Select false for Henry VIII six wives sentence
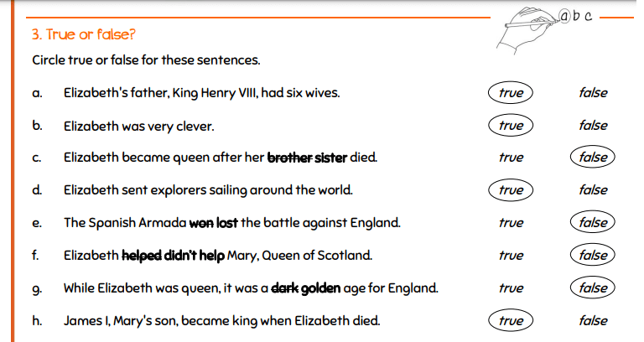 click(x=593, y=93)
